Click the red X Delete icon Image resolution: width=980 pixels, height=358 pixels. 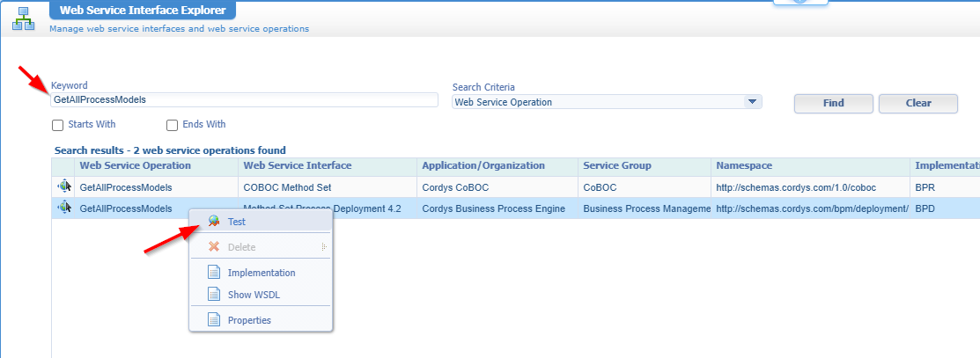click(x=213, y=247)
